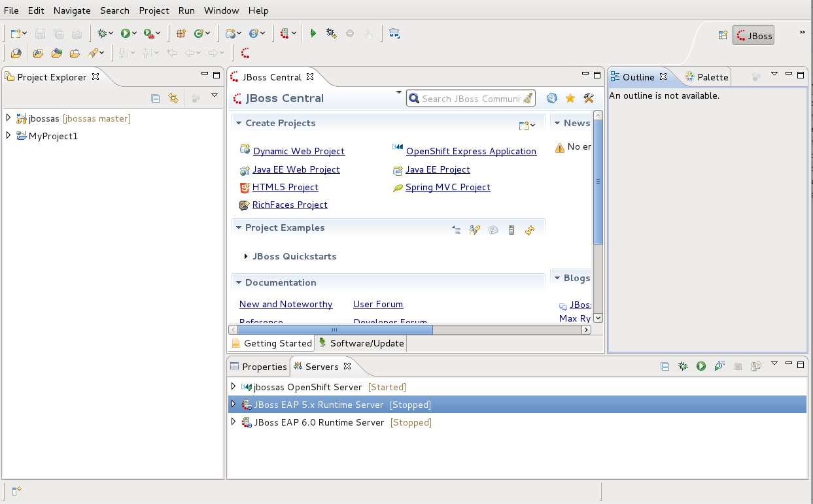Select JBoss EAP 5.x Runtime Server row
The height and width of the screenshot is (504, 813).
pyautogui.click(x=517, y=405)
